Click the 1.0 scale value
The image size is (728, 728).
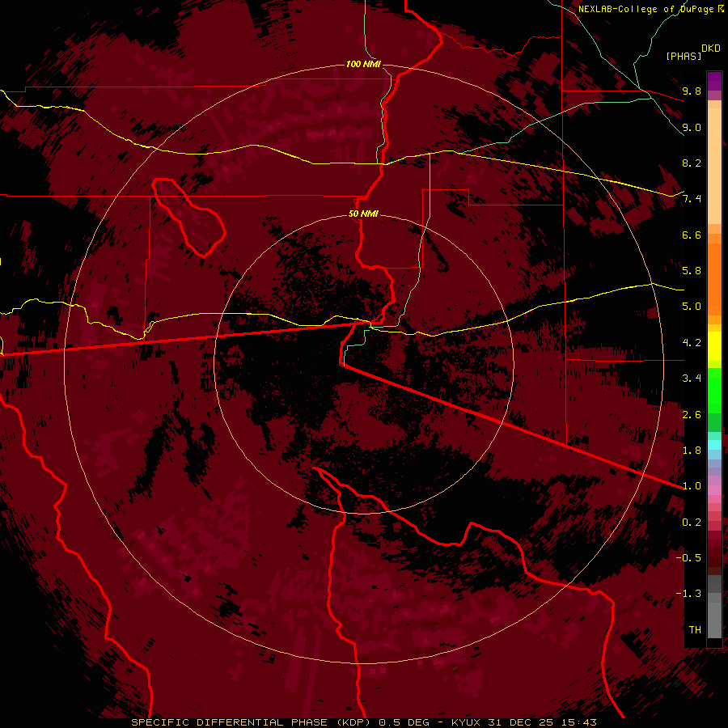tap(692, 486)
